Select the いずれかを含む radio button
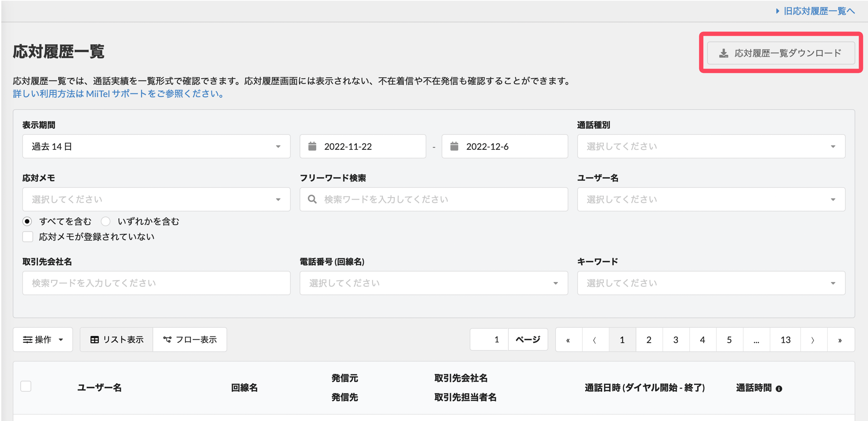The width and height of the screenshot is (868, 421). coord(106,221)
